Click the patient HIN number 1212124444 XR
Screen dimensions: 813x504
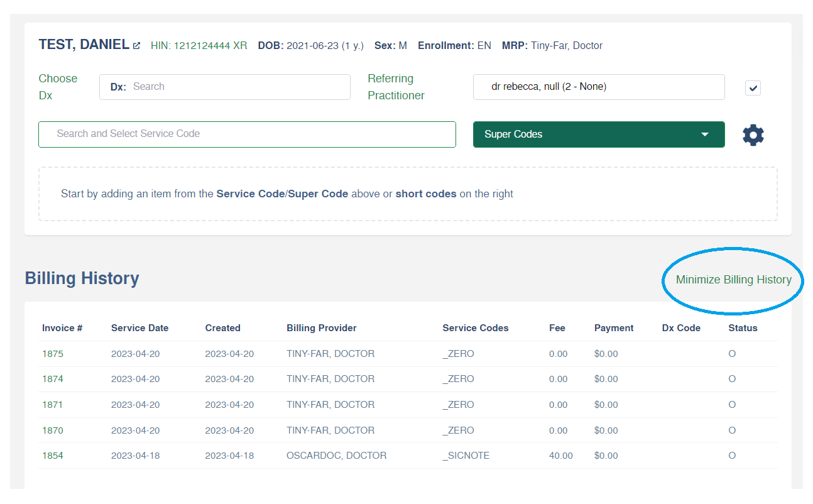click(x=199, y=46)
